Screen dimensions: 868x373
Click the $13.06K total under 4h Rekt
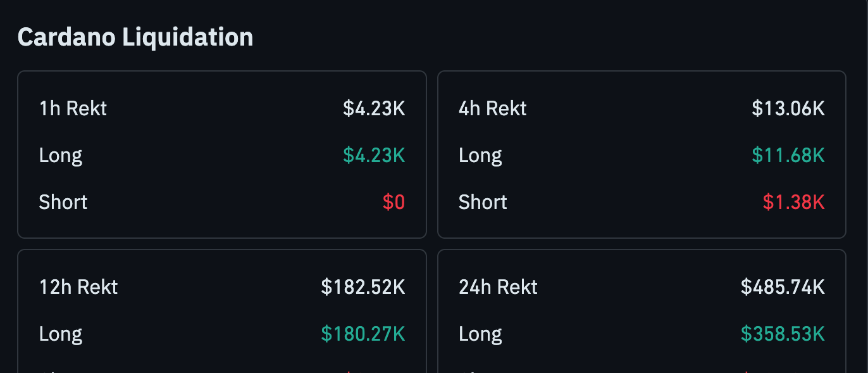click(788, 108)
